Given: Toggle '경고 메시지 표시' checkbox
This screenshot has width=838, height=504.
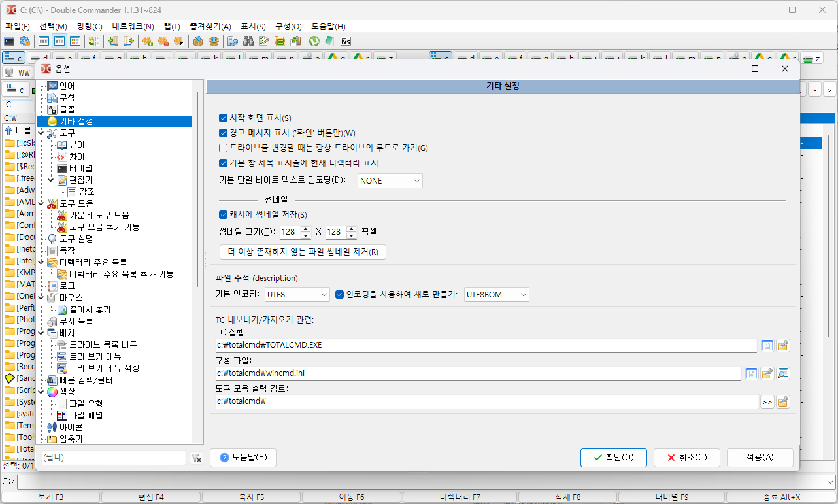Looking at the screenshot, I should point(223,133).
